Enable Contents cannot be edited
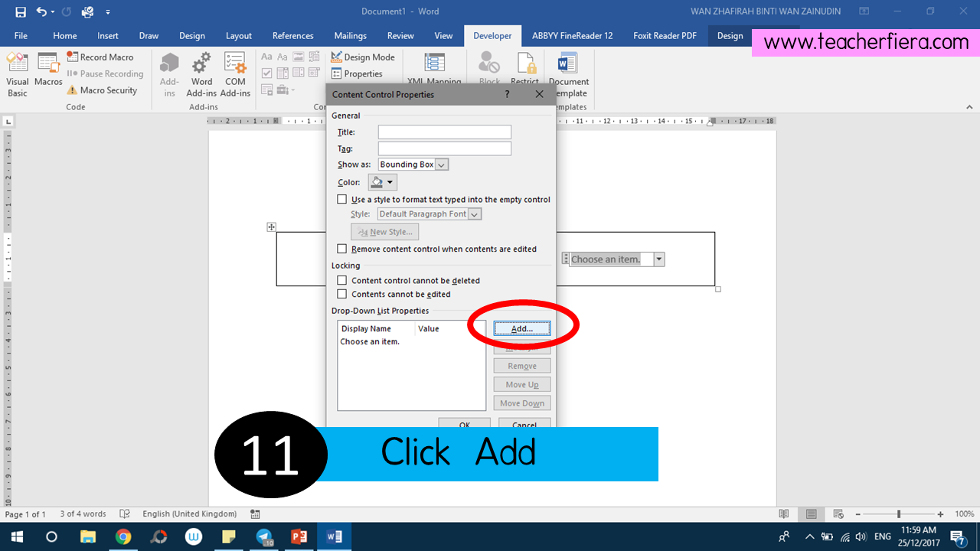This screenshot has width=980, height=551. pyautogui.click(x=341, y=294)
